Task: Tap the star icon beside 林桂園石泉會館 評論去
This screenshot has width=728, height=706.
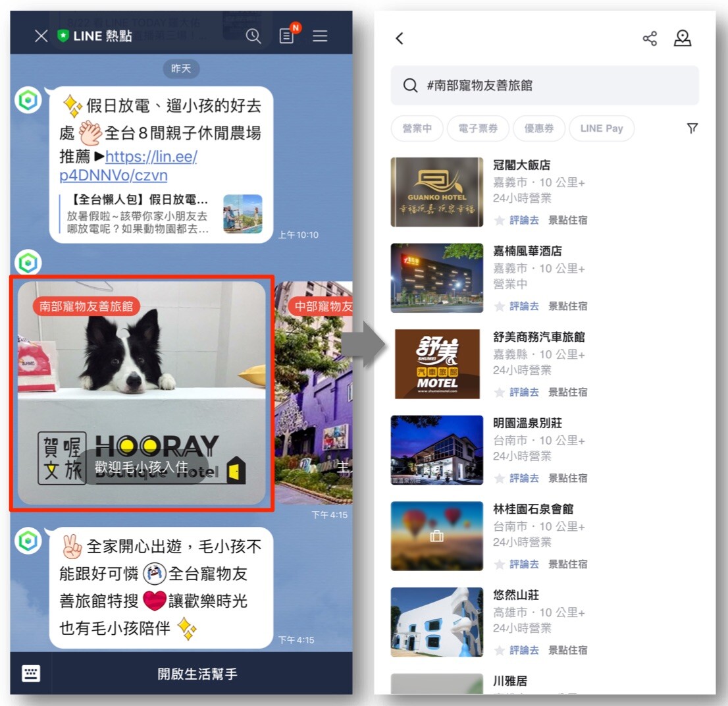Action: click(499, 564)
